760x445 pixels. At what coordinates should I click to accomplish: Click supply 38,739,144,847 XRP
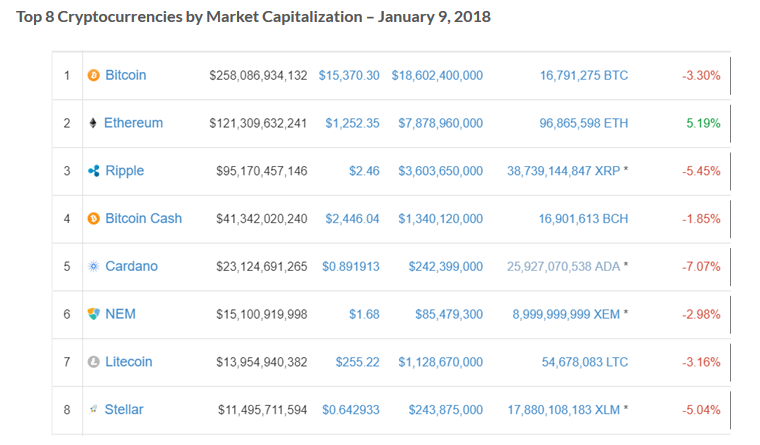(564, 171)
